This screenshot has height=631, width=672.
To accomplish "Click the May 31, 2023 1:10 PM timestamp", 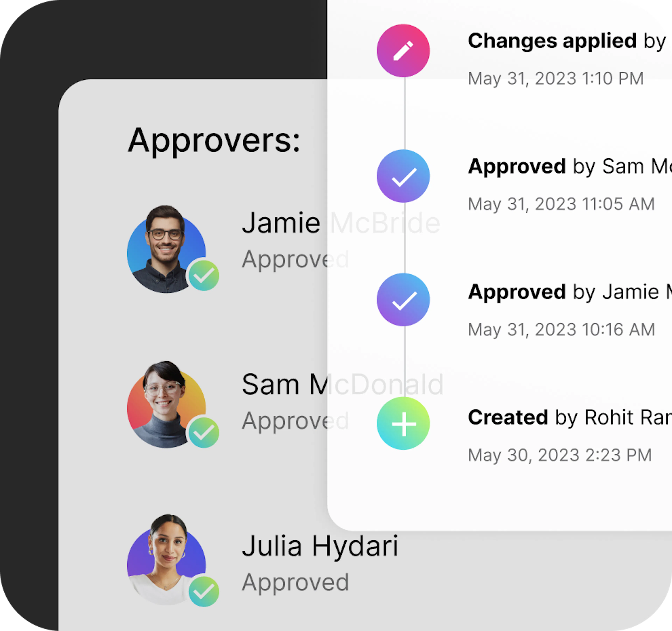I will (x=556, y=79).
